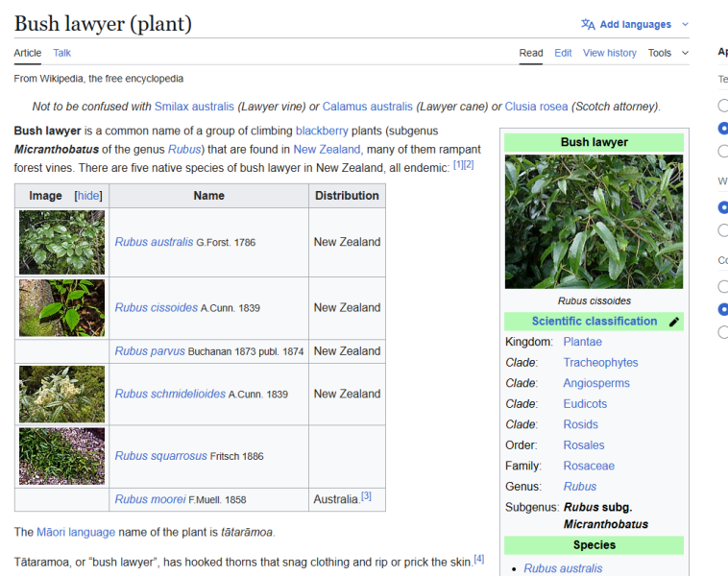The width and height of the screenshot is (728, 576).
Task: Click the pencil edit icon beside Scientific classification
Action: pyautogui.click(x=674, y=322)
